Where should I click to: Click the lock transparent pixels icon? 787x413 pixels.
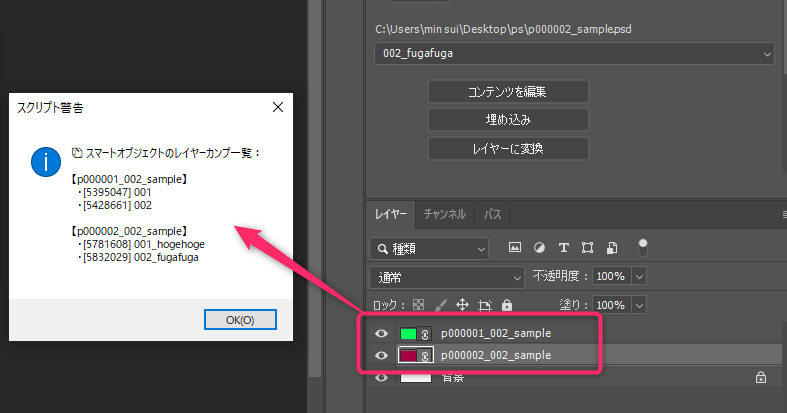click(418, 304)
